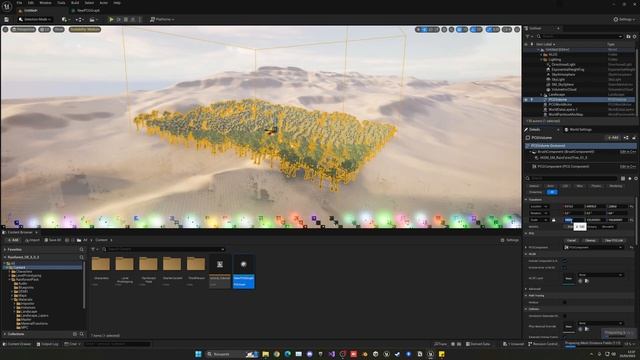
Task: Open the Output Log tab at bottom
Action: [x=47, y=344]
